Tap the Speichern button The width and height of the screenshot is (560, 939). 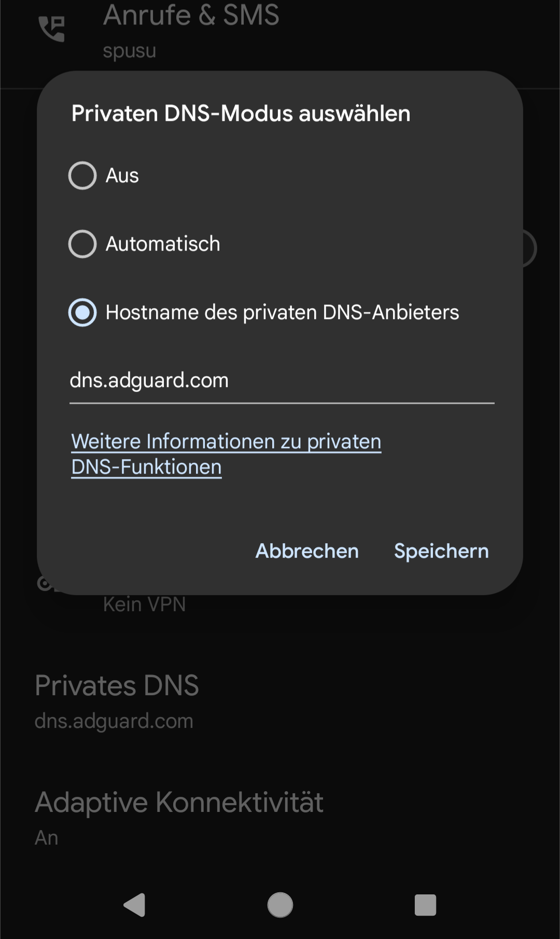(441, 551)
